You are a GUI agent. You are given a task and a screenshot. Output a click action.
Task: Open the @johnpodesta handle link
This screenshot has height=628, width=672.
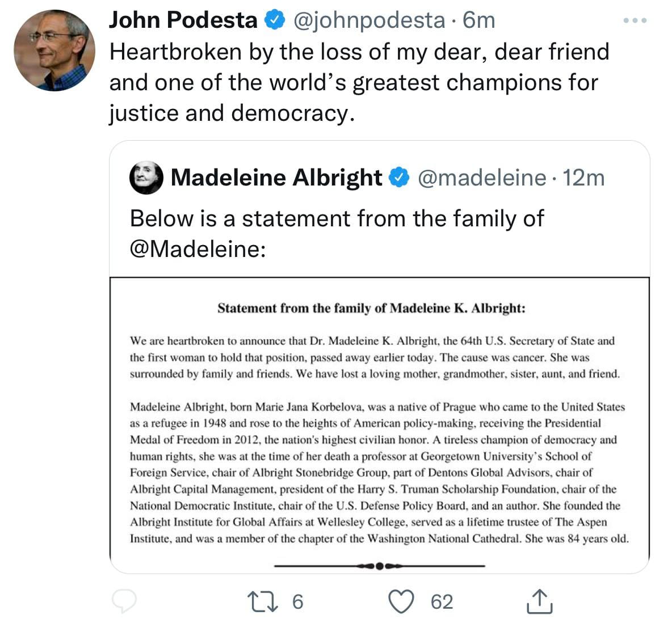click(368, 20)
